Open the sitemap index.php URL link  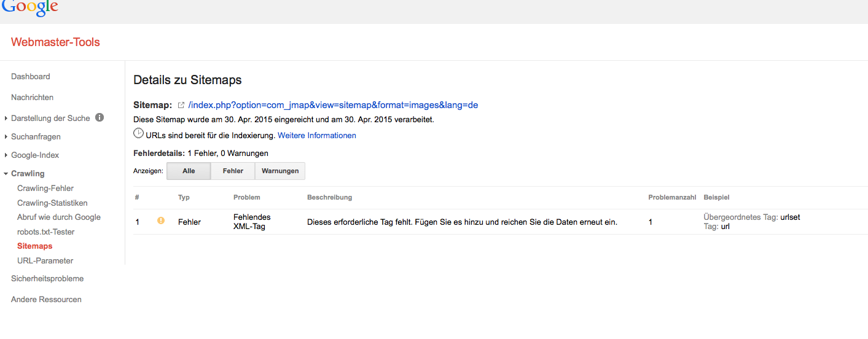coord(333,105)
